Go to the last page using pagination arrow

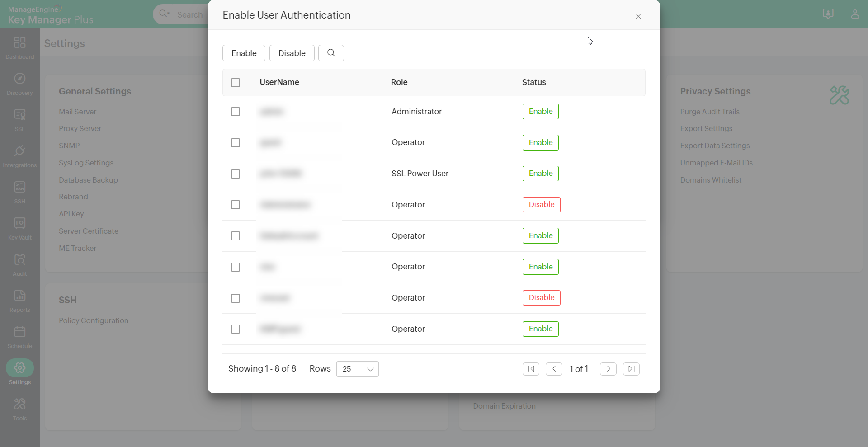pos(631,369)
